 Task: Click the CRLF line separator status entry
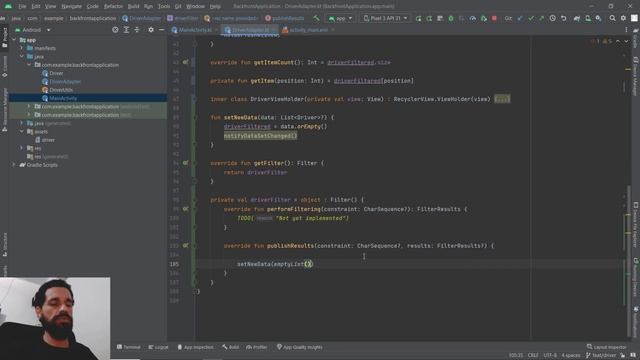pos(533,356)
